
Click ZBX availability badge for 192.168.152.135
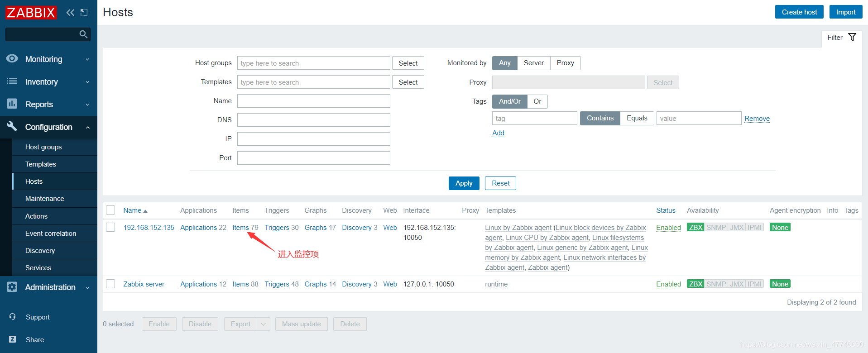click(x=695, y=228)
